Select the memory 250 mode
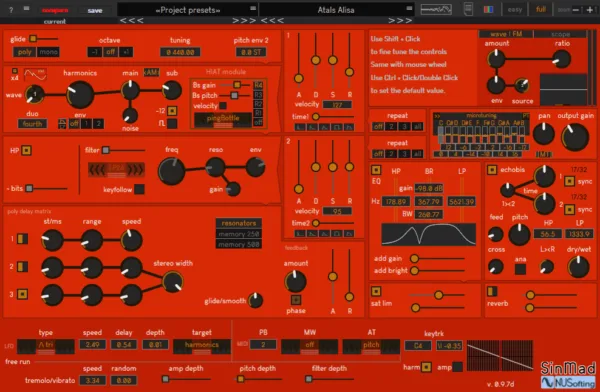 (x=239, y=234)
